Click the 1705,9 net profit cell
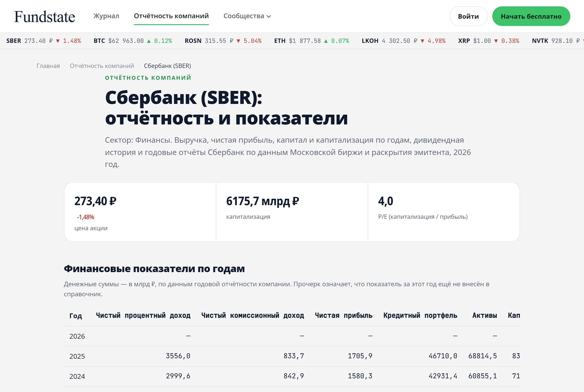Screen dimensions: 584x392 [x=360, y=356]
